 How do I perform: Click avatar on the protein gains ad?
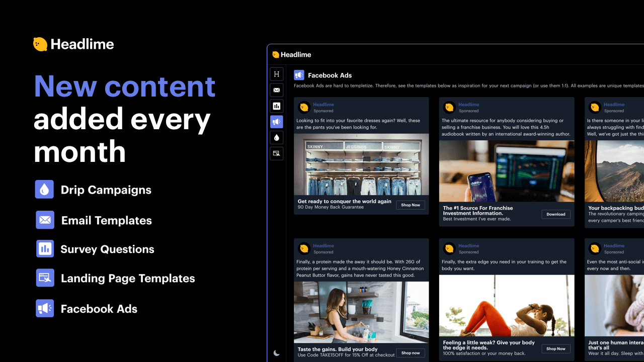pyautogui.click(x=304, y=248)
